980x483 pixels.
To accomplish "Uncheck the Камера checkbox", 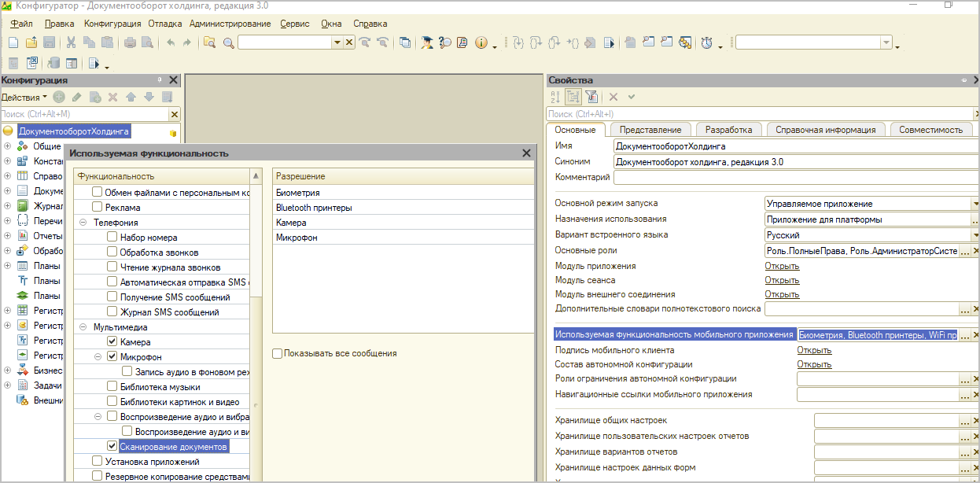I will 112,342.
